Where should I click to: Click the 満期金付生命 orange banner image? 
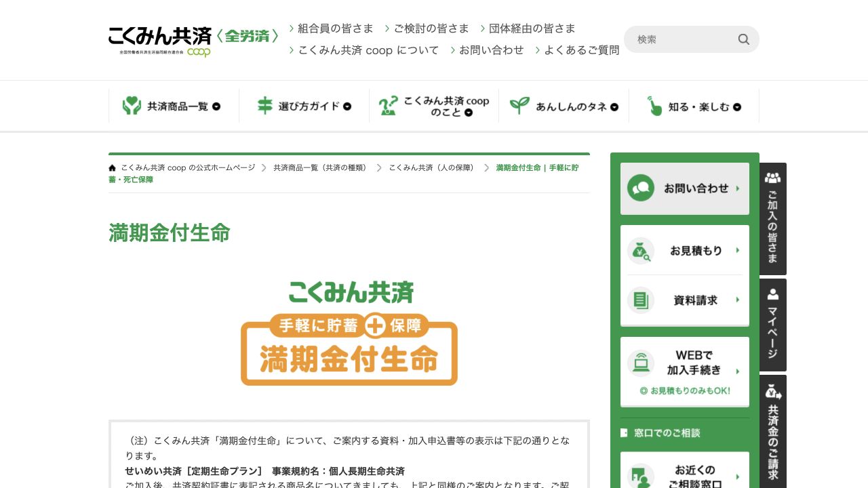point(349,333)
